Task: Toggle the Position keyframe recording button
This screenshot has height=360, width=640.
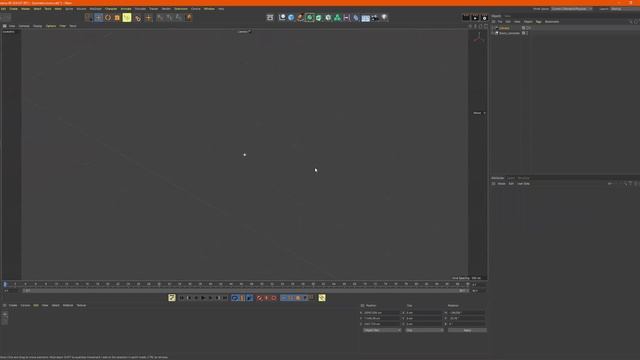Action: pos(284,298)
